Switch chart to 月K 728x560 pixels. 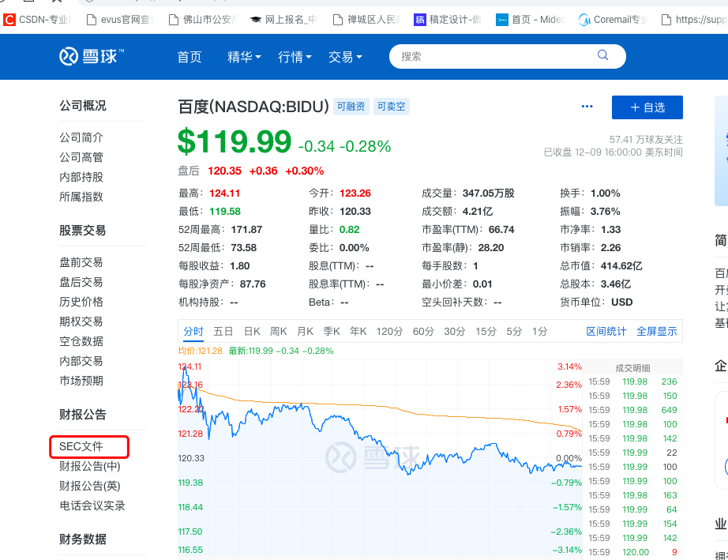[x=306, y=331]
